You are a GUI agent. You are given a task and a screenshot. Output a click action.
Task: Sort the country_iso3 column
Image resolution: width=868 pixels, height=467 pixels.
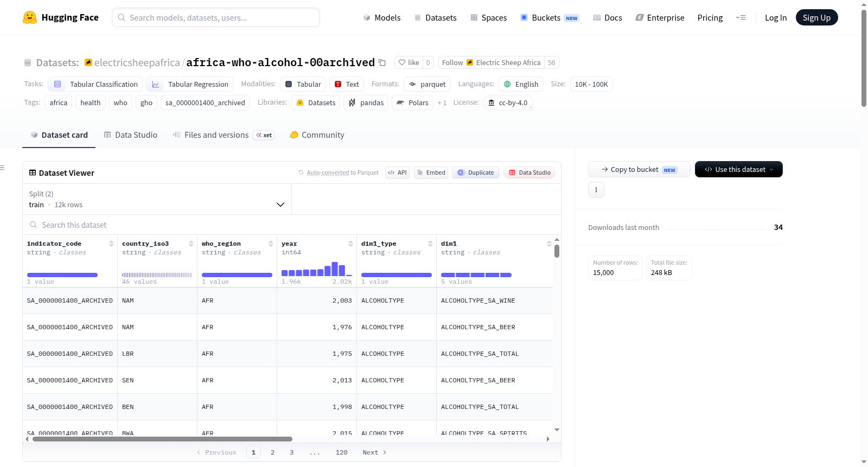point(191,244)
